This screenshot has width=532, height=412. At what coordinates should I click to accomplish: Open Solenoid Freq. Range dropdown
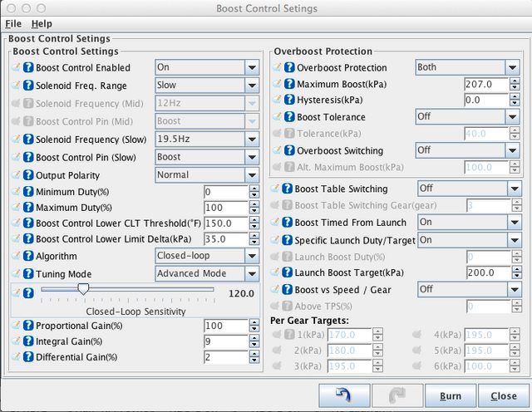click(207, 86)
